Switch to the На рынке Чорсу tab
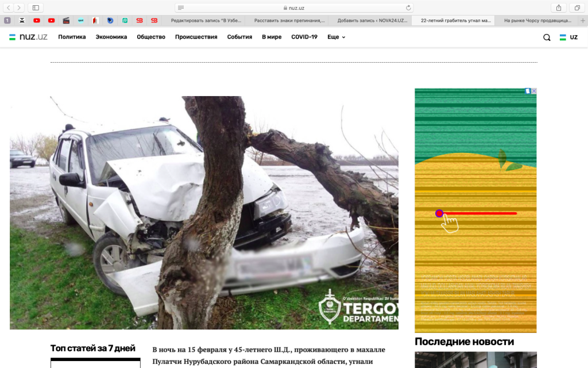The height and width of the screenshot is (368, 588). coord(537,20)
